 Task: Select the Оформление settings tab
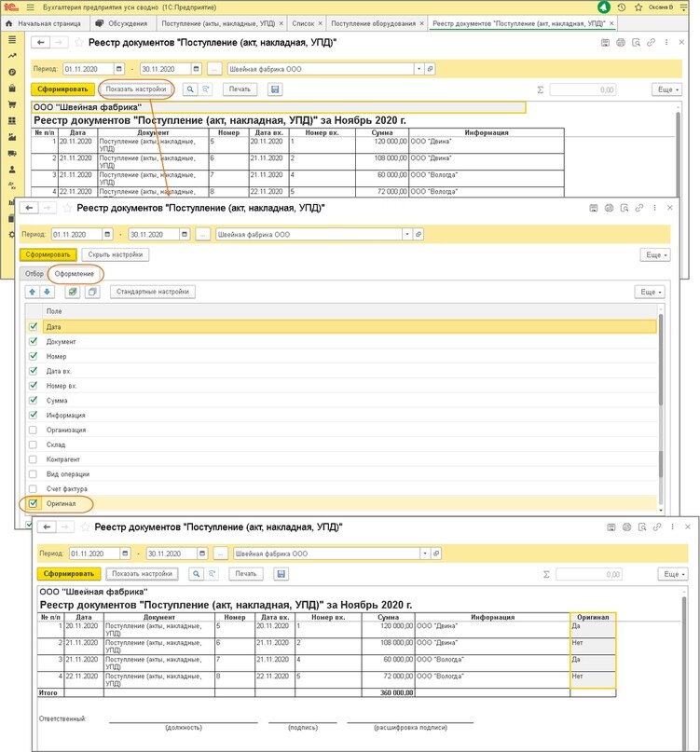(75, 274)
